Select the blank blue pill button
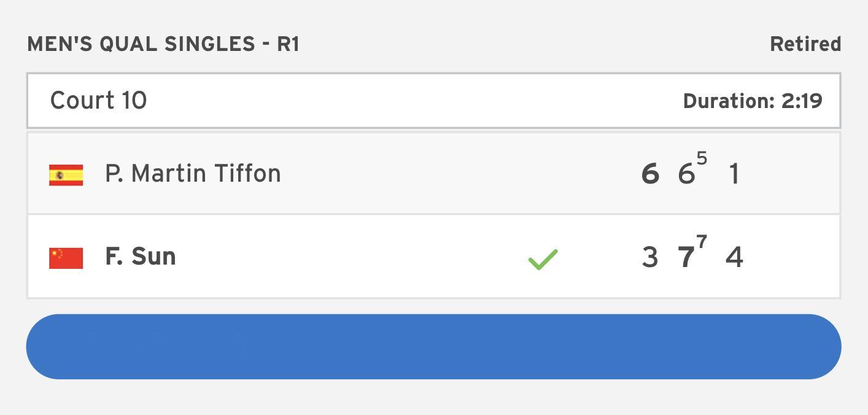Viewport: 868px width, 415px height. [x=433, y=347]
